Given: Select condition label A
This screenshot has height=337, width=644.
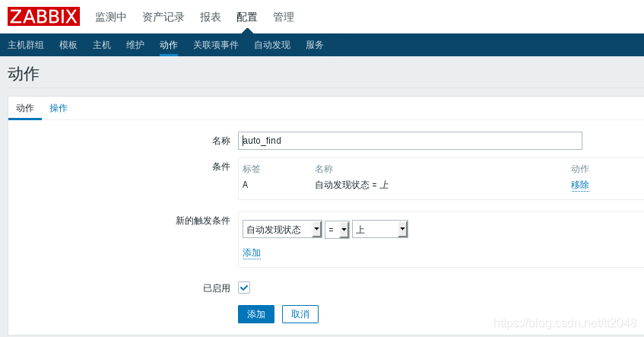Looking at the screenshot, I should pyautogui.click(x=245, y=185).
